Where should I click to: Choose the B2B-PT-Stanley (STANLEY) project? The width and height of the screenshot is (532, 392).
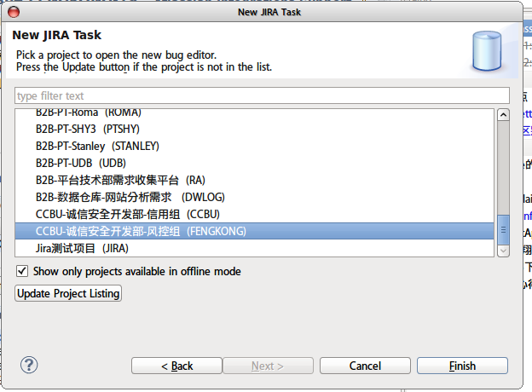pyautogui.click(x=97, y=146)
